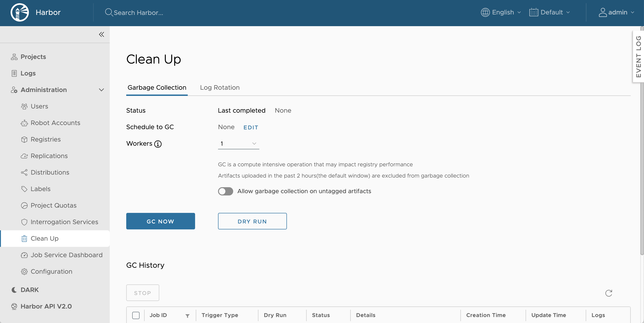
Task: Click the Status column header
Action: pyautogui.click(x=321, y=315)
